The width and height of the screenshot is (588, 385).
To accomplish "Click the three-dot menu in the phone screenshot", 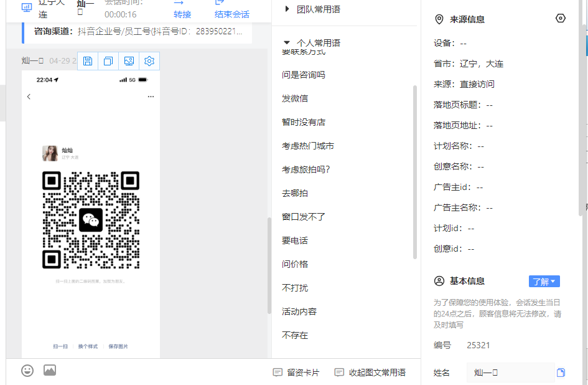I will pyautogui.click(x=151, y=97).
